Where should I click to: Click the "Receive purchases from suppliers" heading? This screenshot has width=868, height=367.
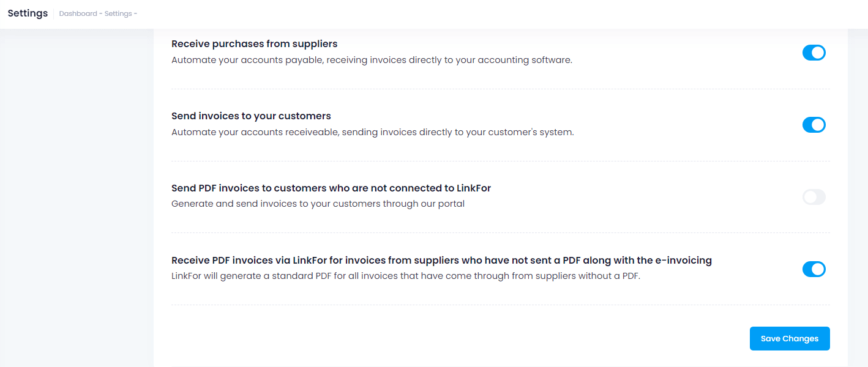(x=254, y=44)
